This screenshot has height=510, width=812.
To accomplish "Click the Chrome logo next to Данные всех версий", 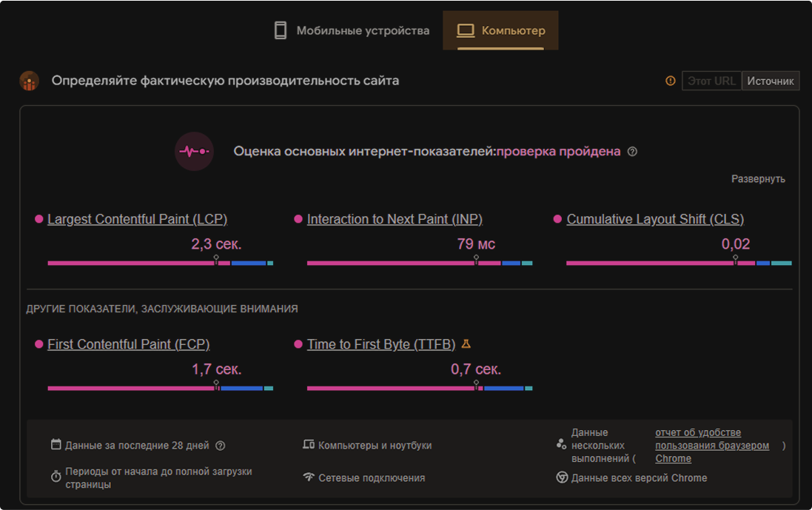I will (x=563, y=478).
